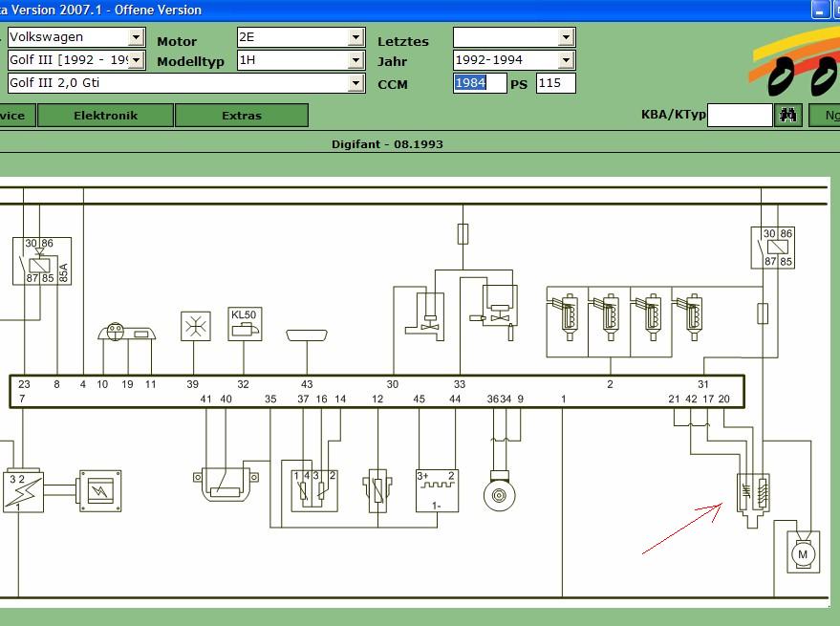The height and width of the screenshot is (626, 840).
Task: Click the top-right relay near pin 31
Action: coord(772,247)
